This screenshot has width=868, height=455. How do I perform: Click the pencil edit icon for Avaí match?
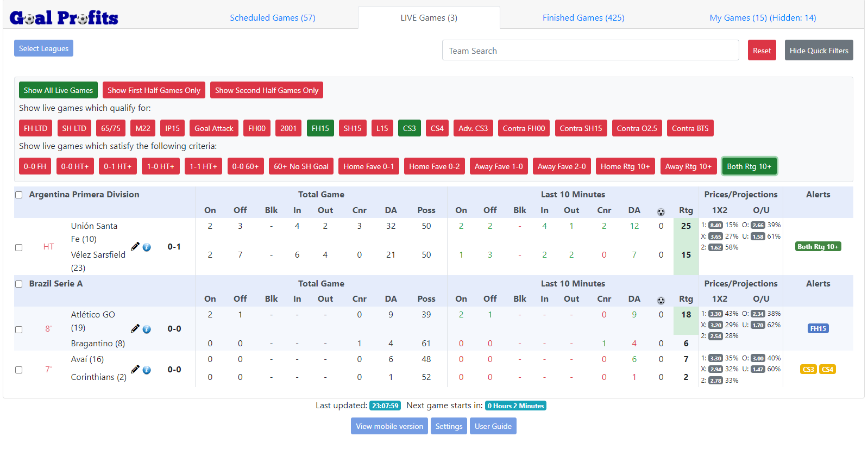(x=135, y=369)
